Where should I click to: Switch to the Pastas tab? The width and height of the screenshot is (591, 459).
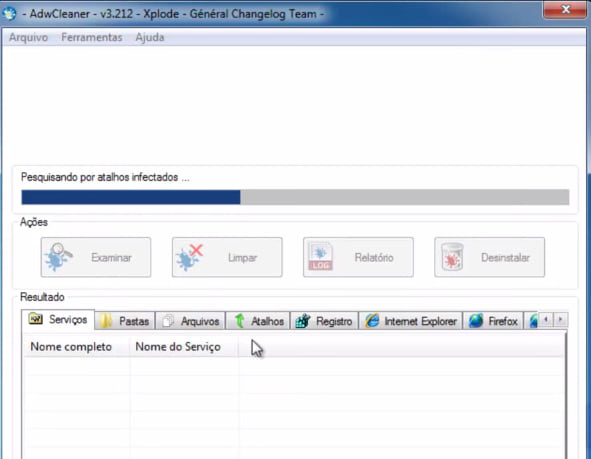click(x=125, y=321)
